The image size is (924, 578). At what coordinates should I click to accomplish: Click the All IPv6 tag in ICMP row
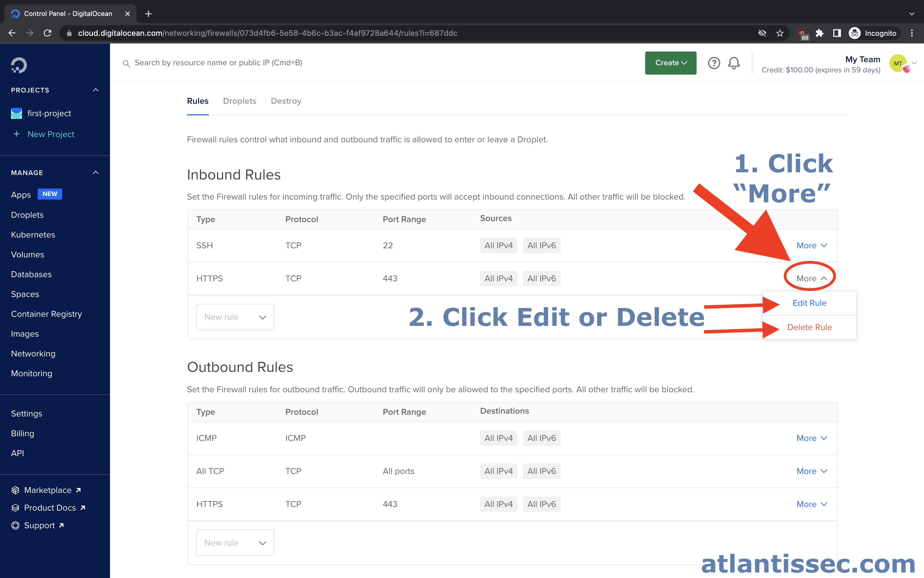pyautogui.click(x=541, y=438)
